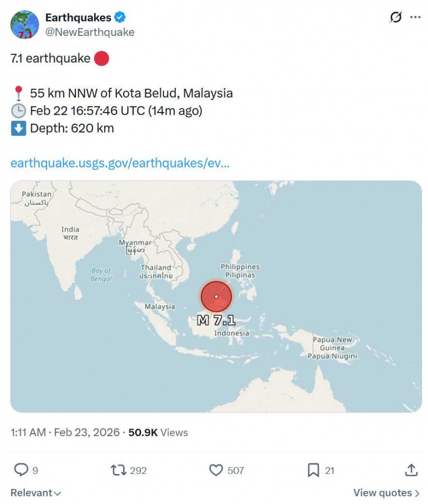Reply to the earthquake post
This screenshot has width=428, height=504.
(21, 470)
